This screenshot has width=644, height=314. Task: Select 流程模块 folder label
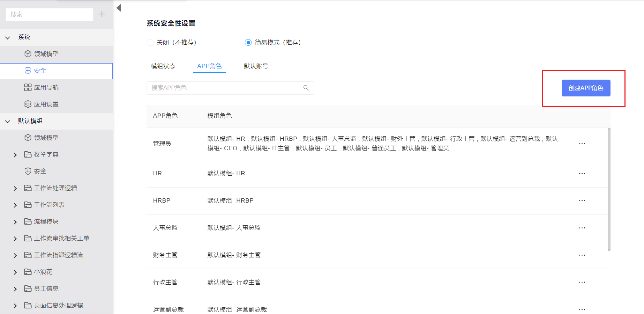pyautogui.click(x=46, y=221)
